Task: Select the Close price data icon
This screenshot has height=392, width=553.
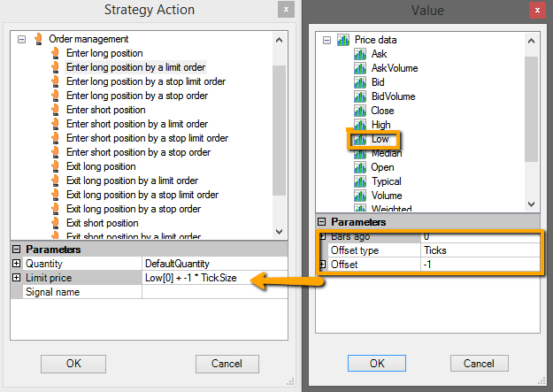Action: [x=360, y=111]
